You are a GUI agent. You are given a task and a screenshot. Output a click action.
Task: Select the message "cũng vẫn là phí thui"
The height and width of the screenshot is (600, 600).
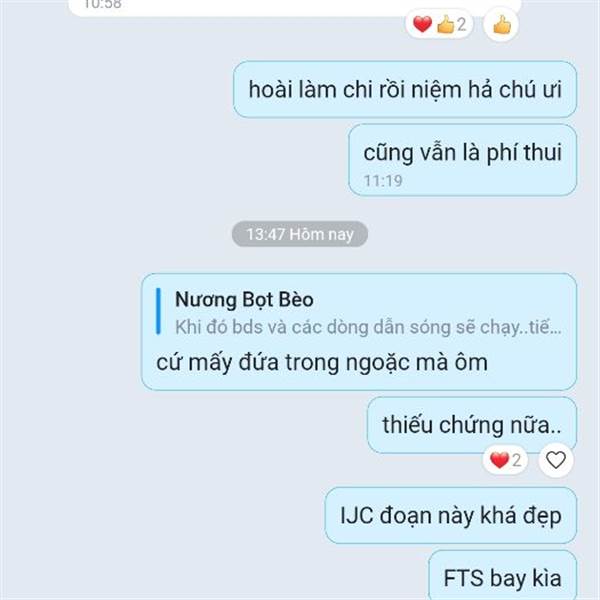[462, 160]
